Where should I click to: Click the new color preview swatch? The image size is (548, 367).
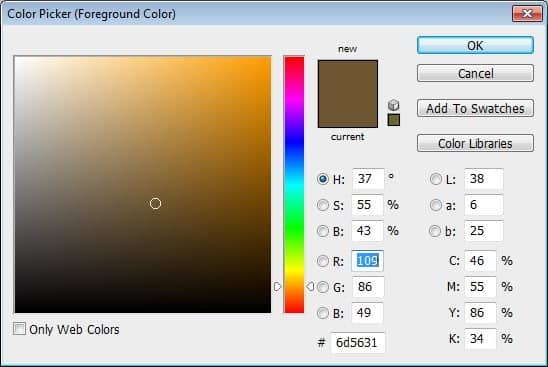click(x=348, y=77)
